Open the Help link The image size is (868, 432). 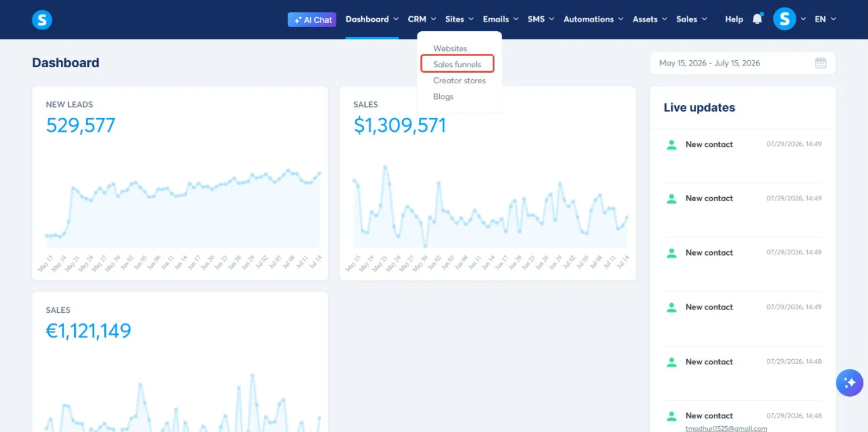pos(734,19)
